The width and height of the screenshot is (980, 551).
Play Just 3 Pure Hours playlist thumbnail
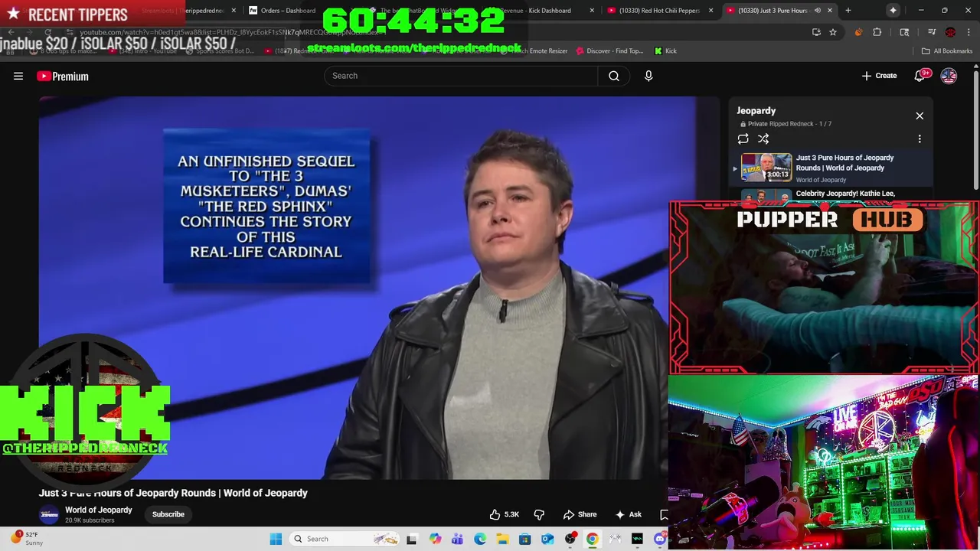click(766, 167)
